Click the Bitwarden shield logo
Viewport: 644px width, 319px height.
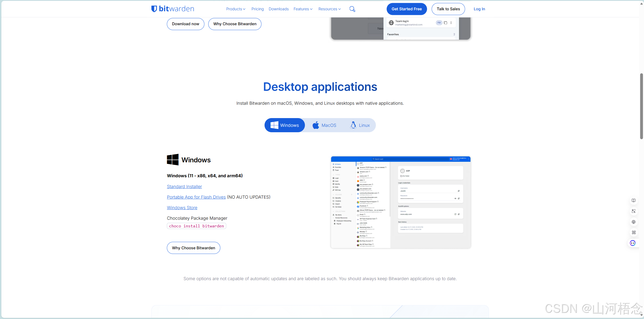(154, 9)
